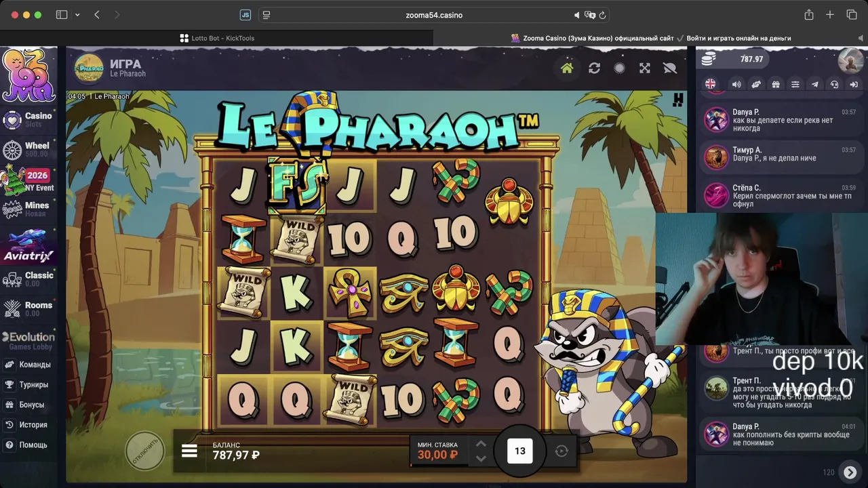Open Mines game in the sidebar
Viewport: 868px width, 488px height.
tap(28, 209)
